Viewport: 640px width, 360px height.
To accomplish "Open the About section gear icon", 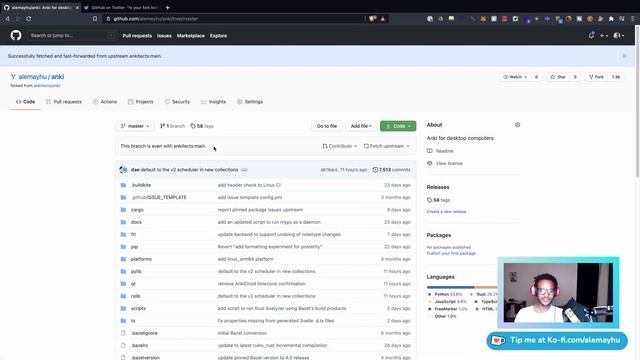I will (518, 125).
